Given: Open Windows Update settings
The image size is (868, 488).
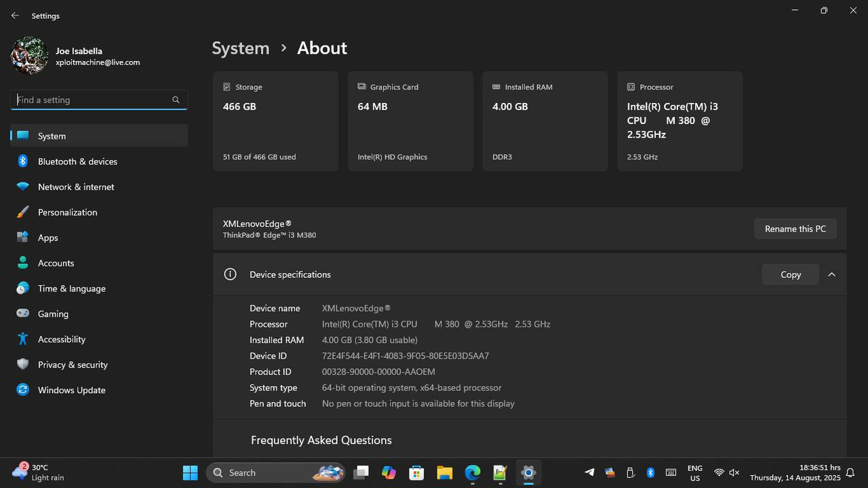Looking at the screenshot, I should [99, 390].
